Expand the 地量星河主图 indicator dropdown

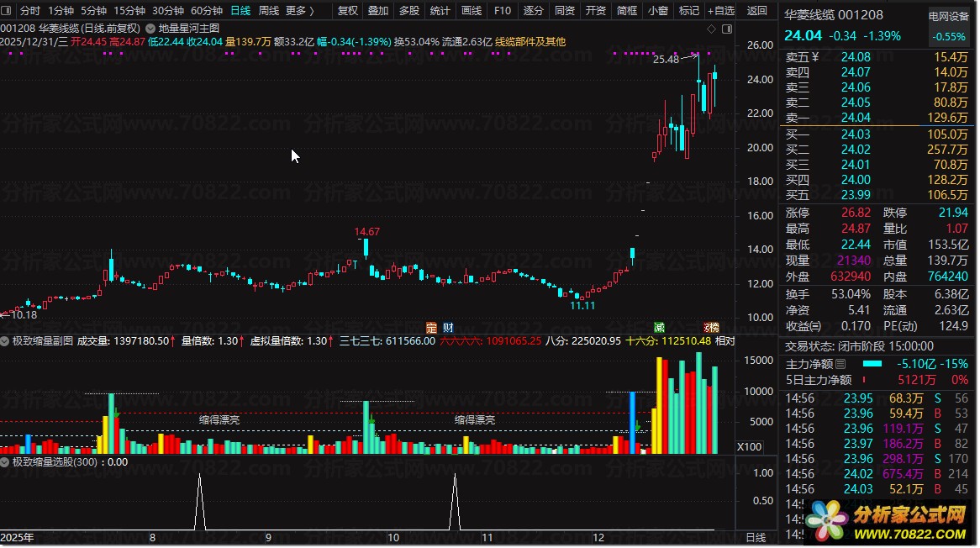tap(150, 28)
